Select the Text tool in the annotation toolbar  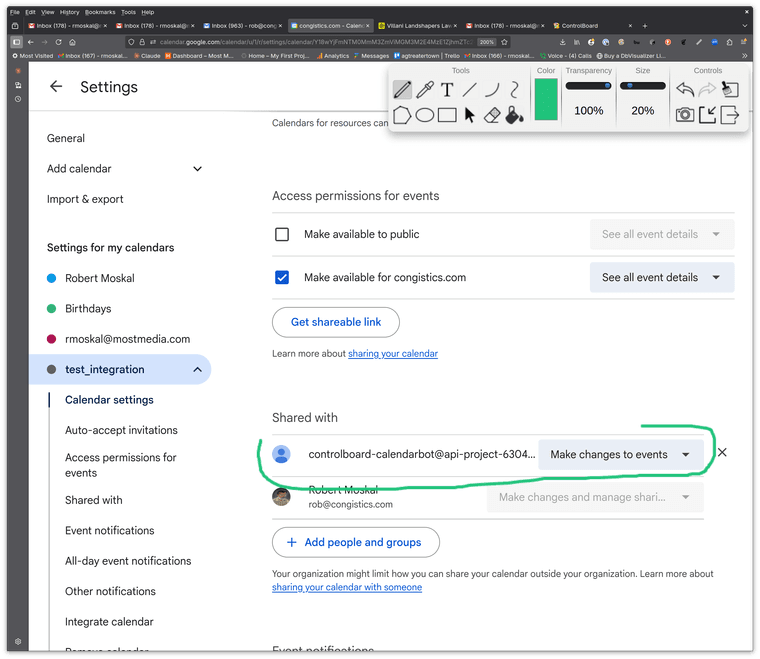447,90
